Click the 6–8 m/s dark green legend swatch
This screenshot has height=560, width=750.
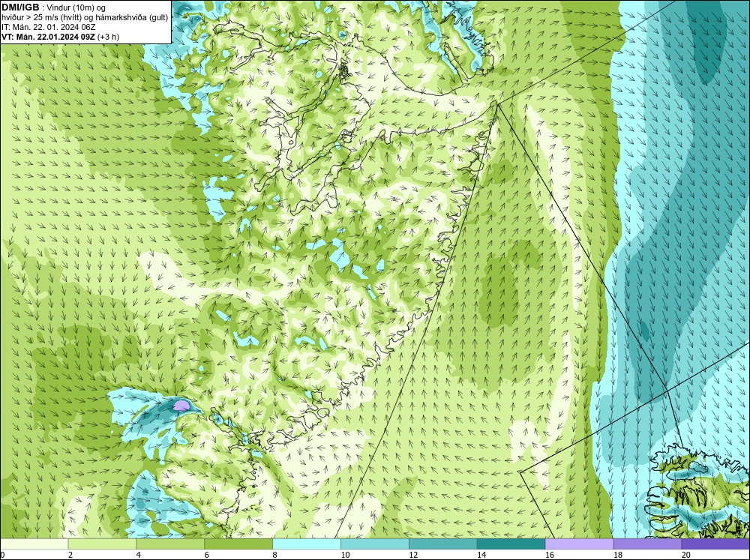(x=238, y=544)
